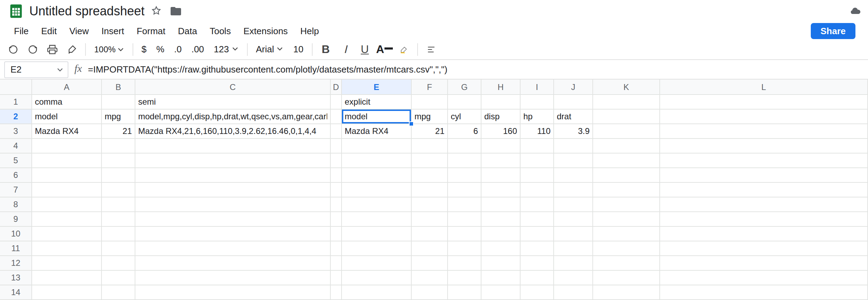
Task: Select row 3 header
Action: (x=16, y=131)
